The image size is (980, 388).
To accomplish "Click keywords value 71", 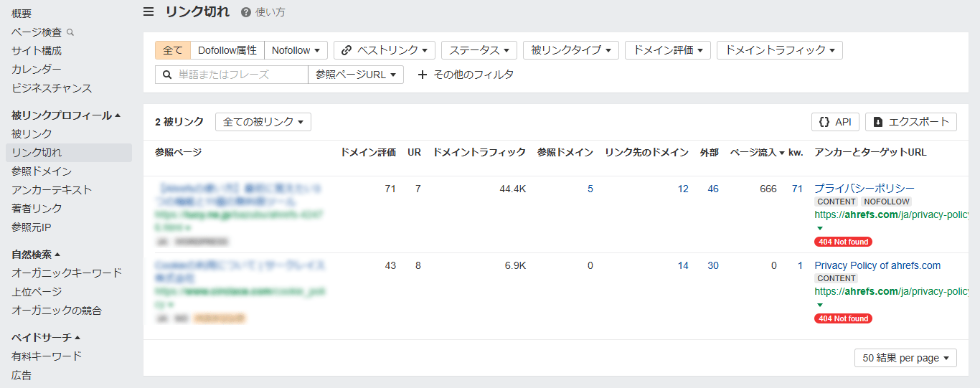I will 797,189.
